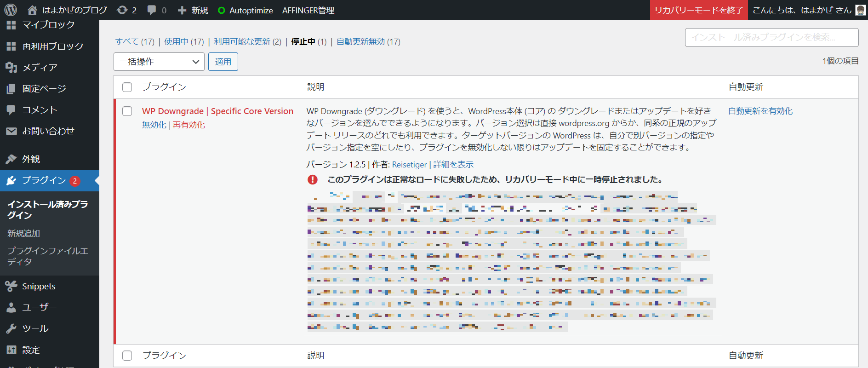The image size is (868, 368).
Task: Click the red error exclamation icon
Action: coord(313,179)
